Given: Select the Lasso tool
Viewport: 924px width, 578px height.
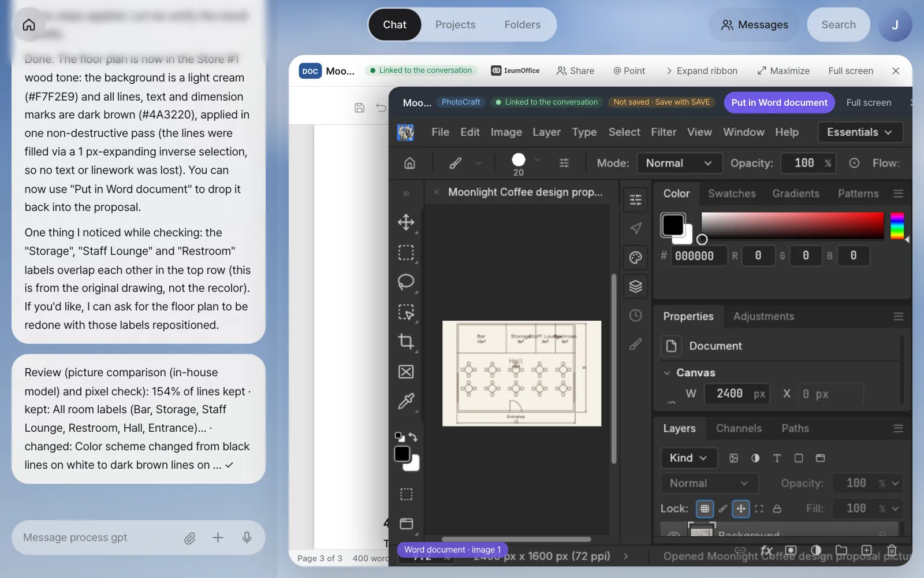Looking at the screenshot, I should (406, 282).
